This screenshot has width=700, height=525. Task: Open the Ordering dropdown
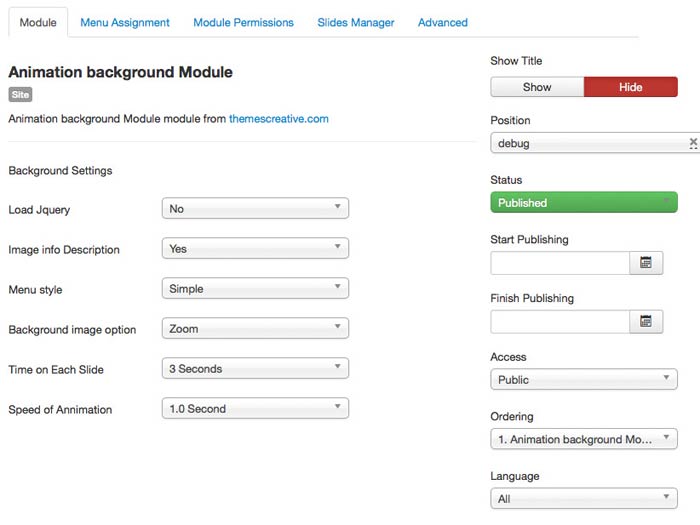click(584, 439)
